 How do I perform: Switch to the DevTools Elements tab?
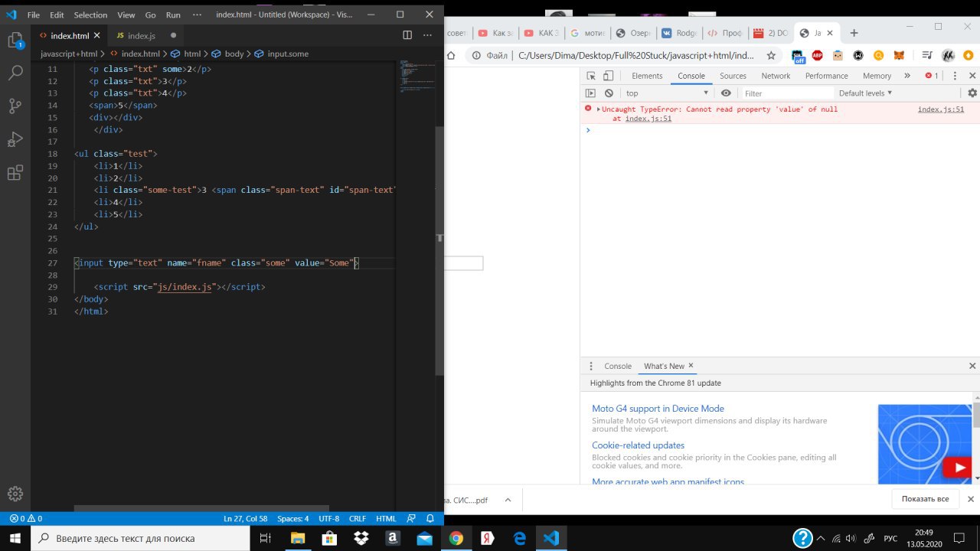(647, 76)
